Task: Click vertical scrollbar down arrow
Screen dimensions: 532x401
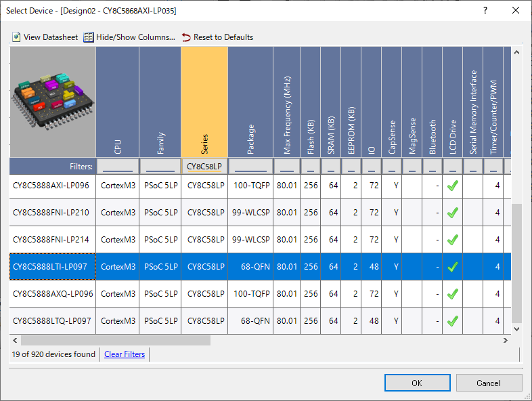Action: point(516,329)
